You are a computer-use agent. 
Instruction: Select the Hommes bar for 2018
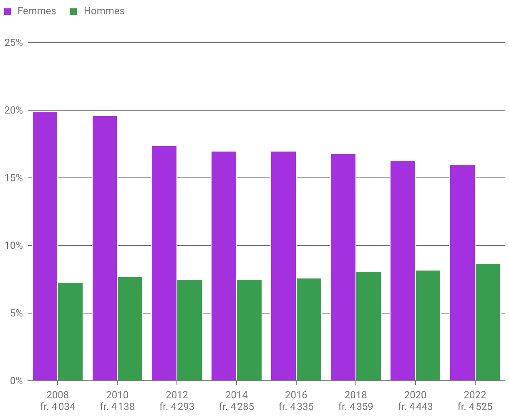[368, 326]
